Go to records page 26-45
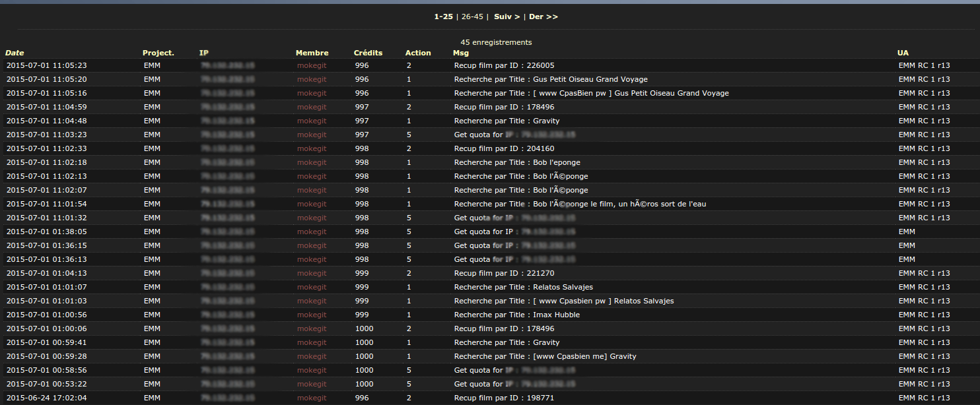The height and width of the screenshot is (405, 980). tap(472, 16)
